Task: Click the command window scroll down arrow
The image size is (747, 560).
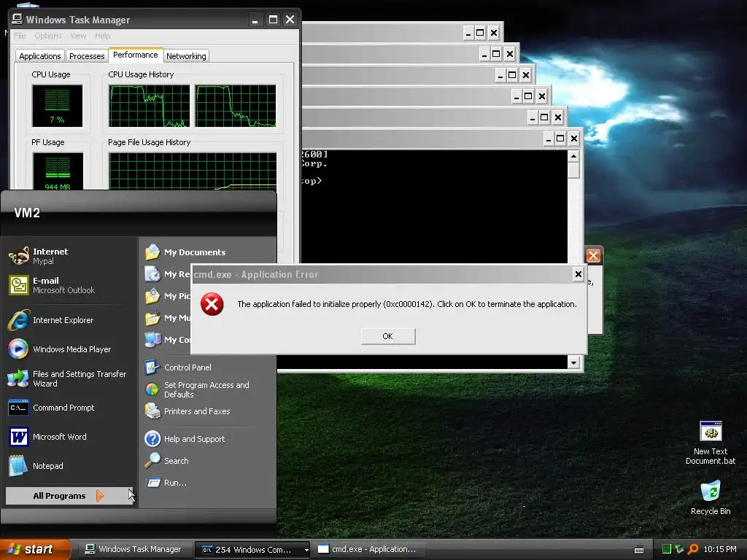Action: coord(573,362)
